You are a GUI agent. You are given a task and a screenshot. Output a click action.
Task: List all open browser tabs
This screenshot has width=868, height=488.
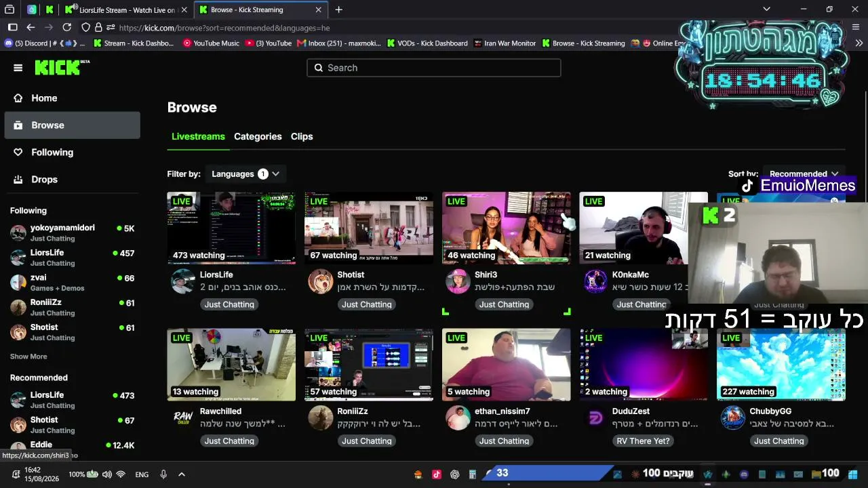pyautogui.click(x=766, y=9)
